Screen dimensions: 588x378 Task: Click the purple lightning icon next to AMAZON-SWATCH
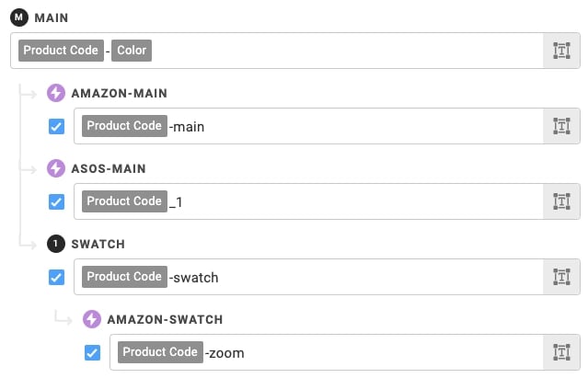pyautogui.click(x=92, y=319)
